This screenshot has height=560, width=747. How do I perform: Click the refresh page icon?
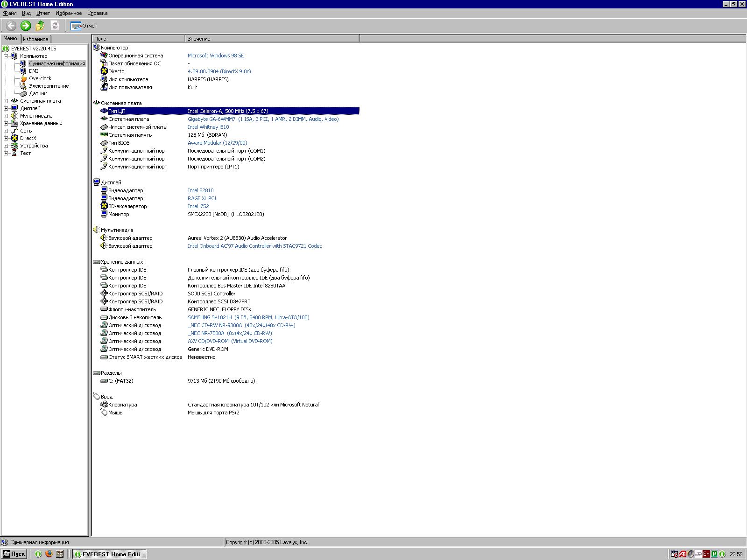(x=55, y=26)
